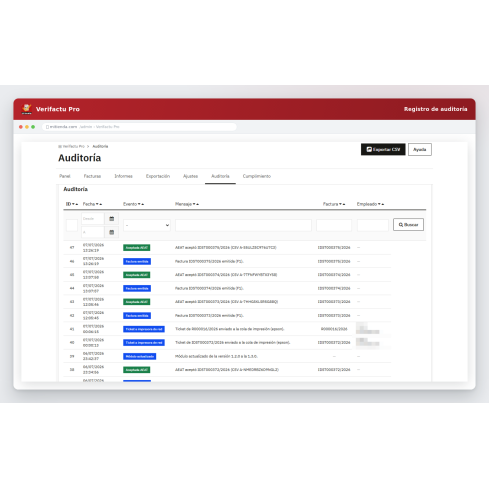The image size is (489, 489).
Task: Click the yellow minimize dot in browser bar
Action: pos(27,127)
